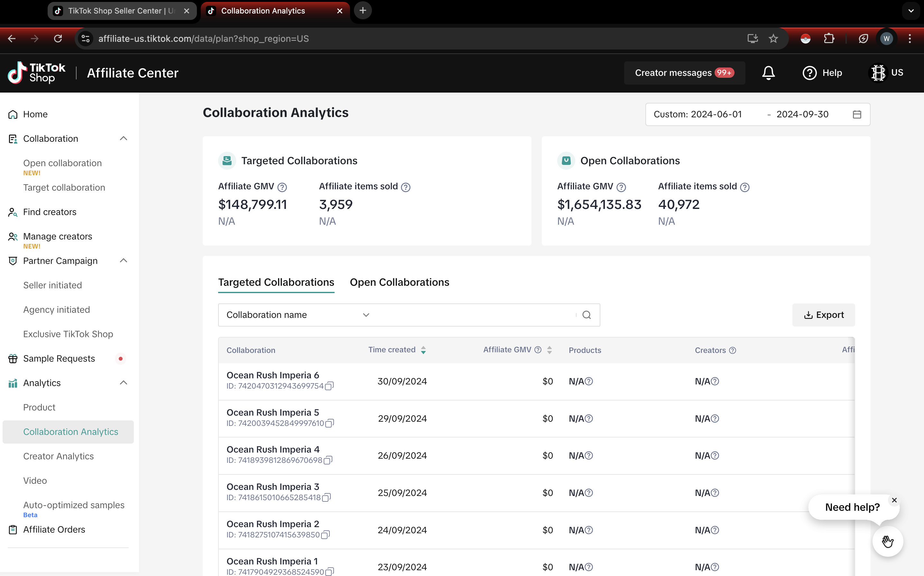Click the Creators column help icon

732,350
